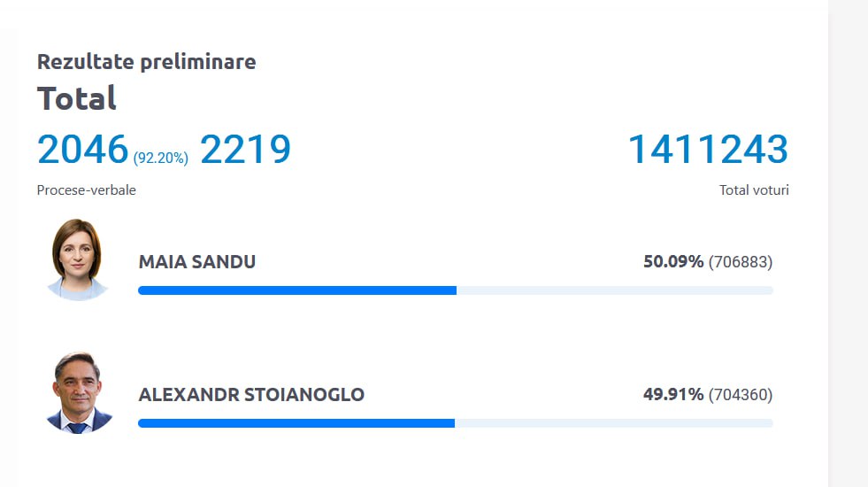Click the 49.91% result percentage
868x487 pixels.
click(673, 395)
